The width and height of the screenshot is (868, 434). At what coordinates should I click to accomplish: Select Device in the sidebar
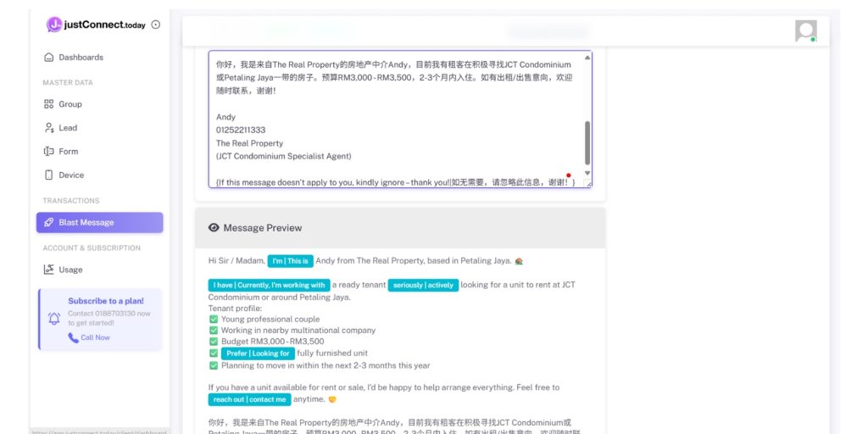coord(71,175)
